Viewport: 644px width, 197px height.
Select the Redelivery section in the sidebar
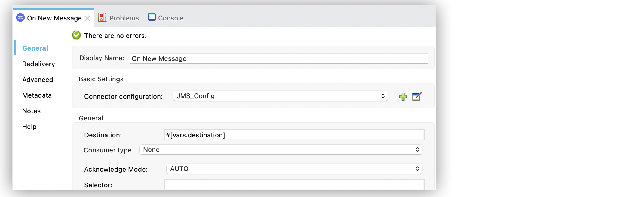[x=38, y=64]
